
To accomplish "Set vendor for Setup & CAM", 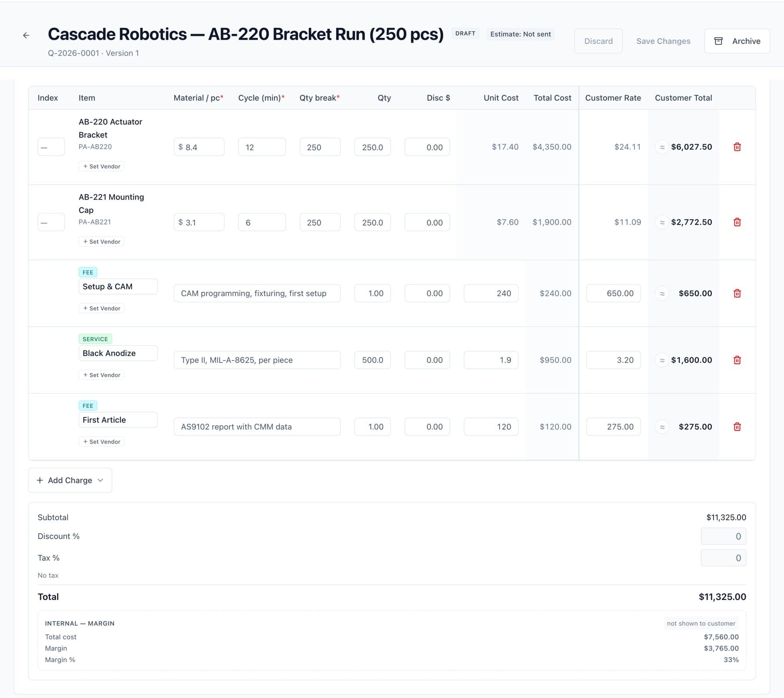I will coord(101,308).
